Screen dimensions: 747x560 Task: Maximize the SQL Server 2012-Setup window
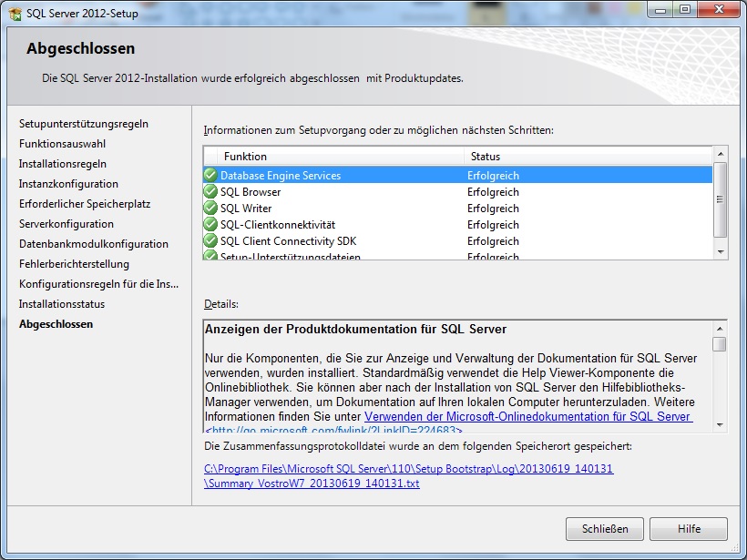[x=684, y=11]
